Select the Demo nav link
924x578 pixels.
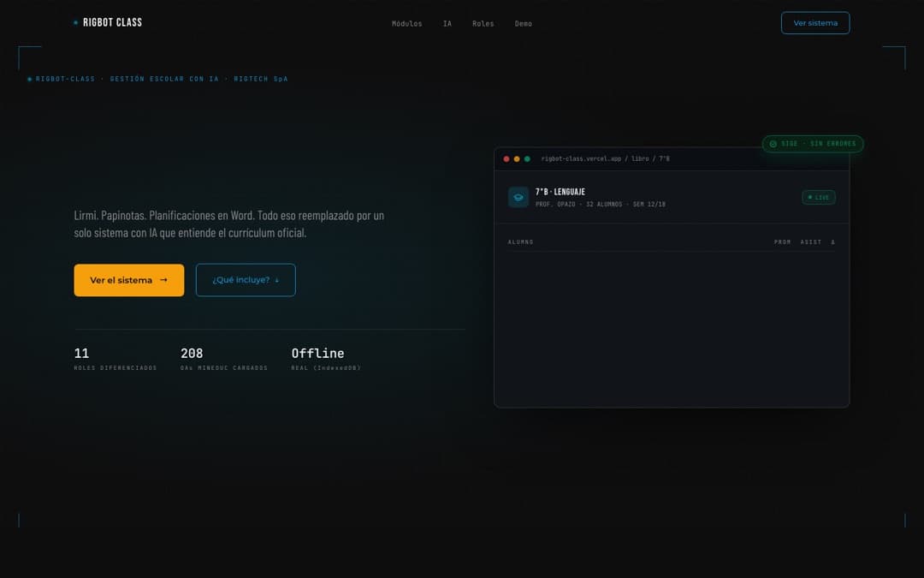pos(524,24)
